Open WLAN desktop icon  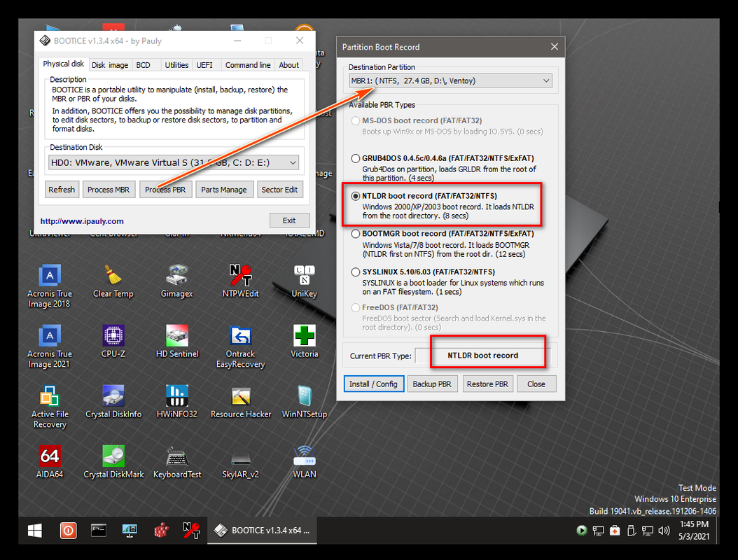pos(304,462)
